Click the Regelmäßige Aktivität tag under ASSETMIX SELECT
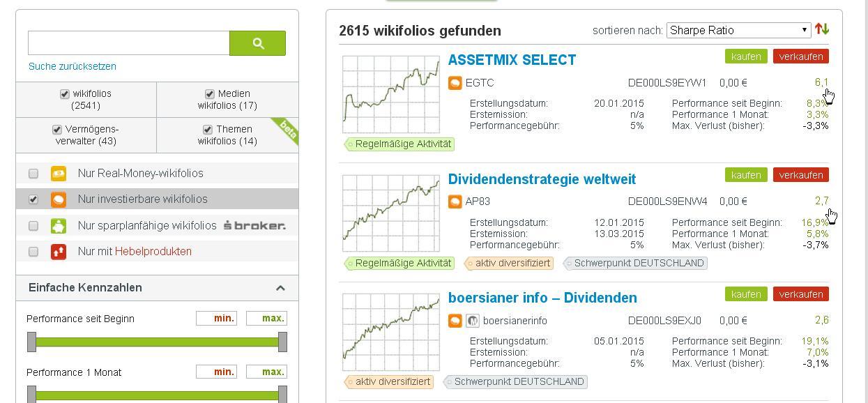Viewport: 868px width, 403px height. coord(400,144)
